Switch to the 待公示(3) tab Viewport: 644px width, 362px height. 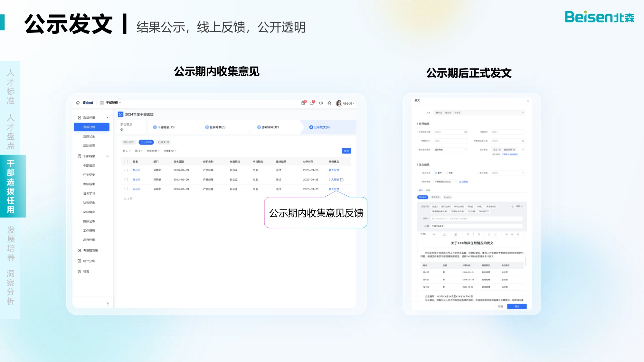[129, 142]
